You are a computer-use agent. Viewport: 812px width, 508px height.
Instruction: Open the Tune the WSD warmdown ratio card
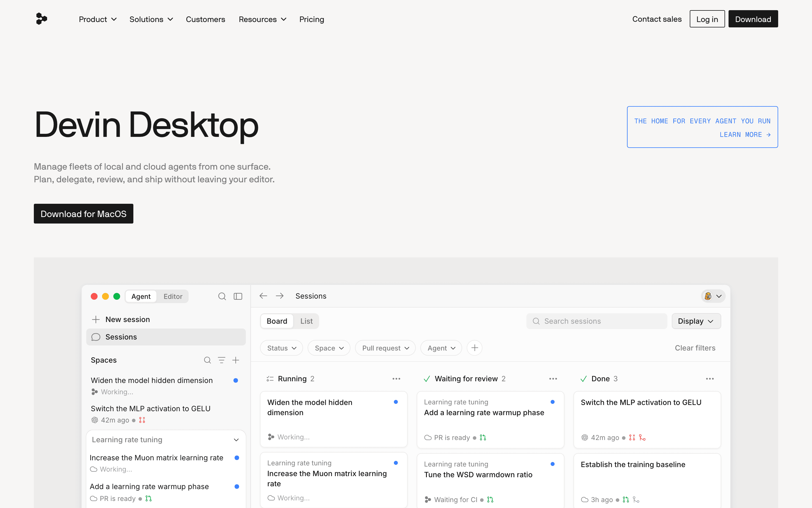click(x=490, y=481)
